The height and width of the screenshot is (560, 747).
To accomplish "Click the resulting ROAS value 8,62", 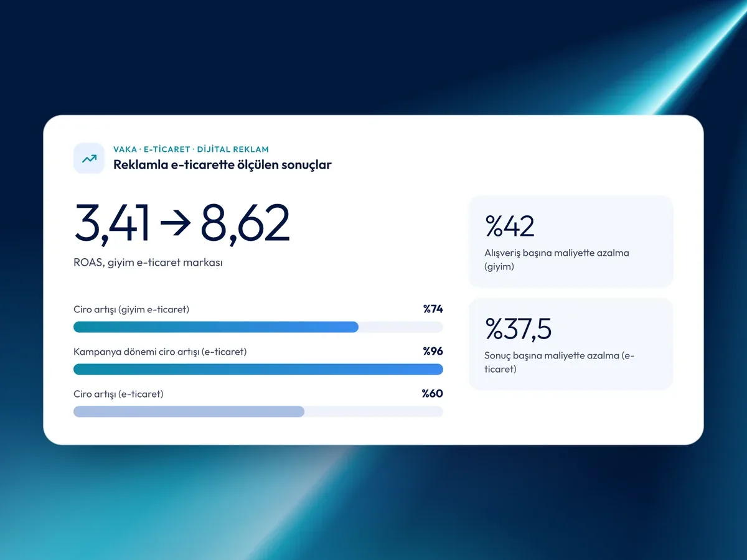I will point(245,223).
